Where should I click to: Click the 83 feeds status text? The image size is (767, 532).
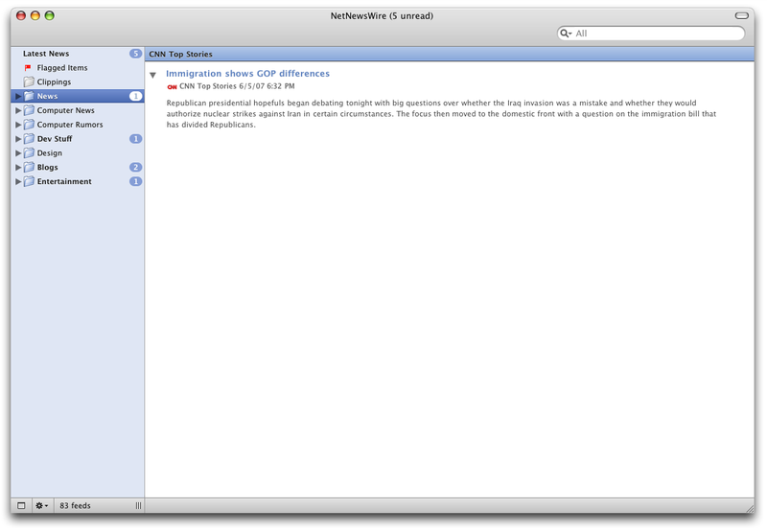coord(76,505)
